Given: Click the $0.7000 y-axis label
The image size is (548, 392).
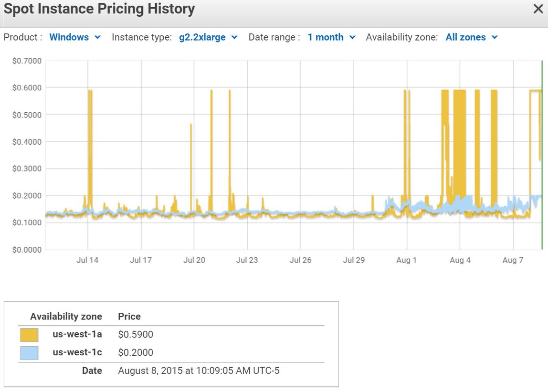Looking at the screenshot, I should pos(27,61).
